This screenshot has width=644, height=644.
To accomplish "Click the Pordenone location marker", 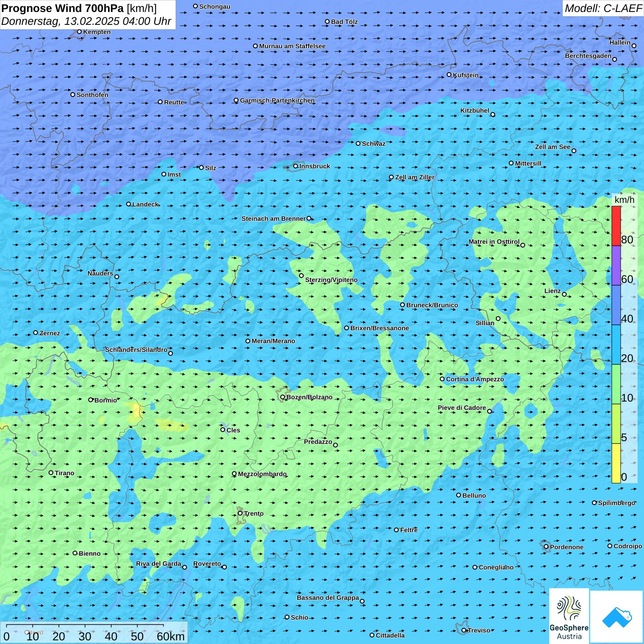I will click(x=546, y=547).
